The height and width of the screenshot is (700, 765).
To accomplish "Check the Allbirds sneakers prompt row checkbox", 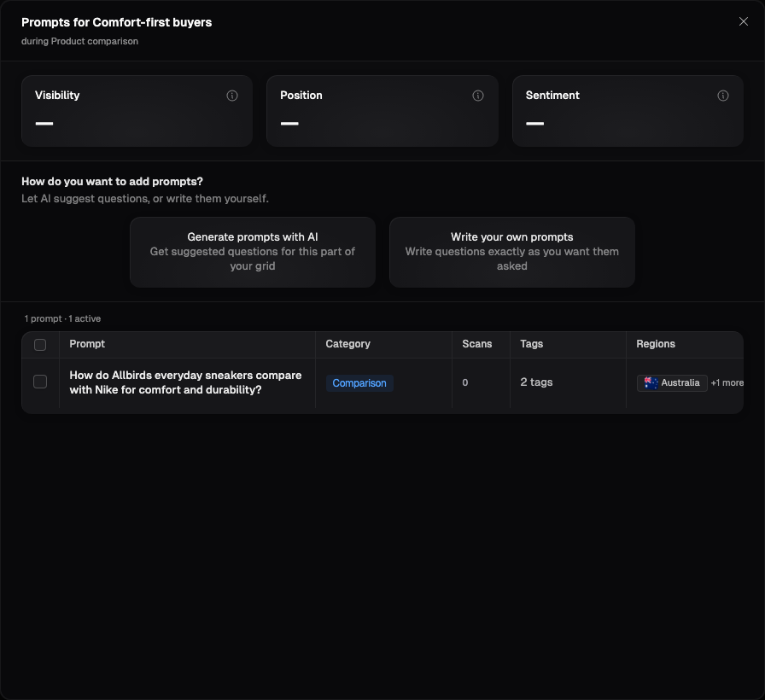I will coord(40,382).
